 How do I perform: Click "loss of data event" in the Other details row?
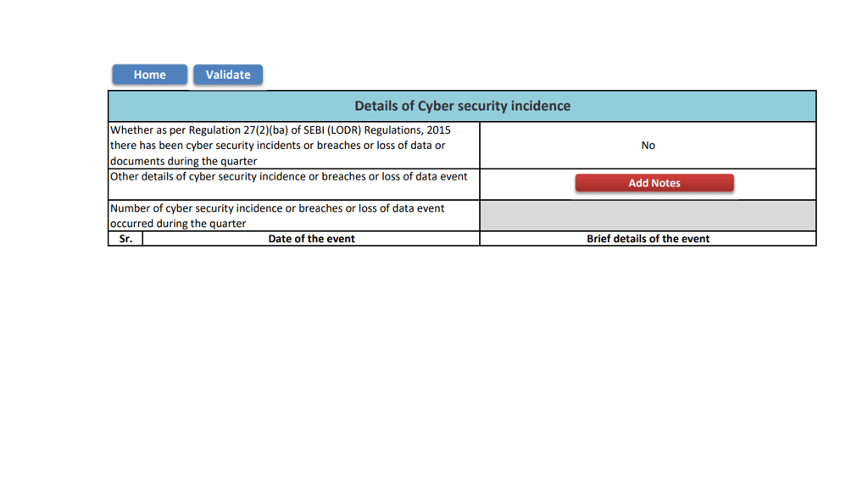click(423, 177)
